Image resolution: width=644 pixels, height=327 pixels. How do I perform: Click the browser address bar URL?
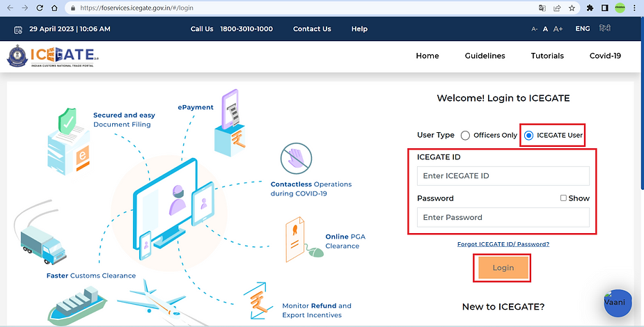pos(136,8)
